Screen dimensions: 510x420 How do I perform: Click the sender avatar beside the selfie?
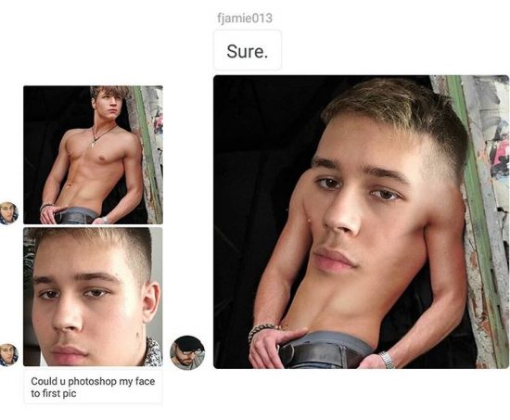8,354
